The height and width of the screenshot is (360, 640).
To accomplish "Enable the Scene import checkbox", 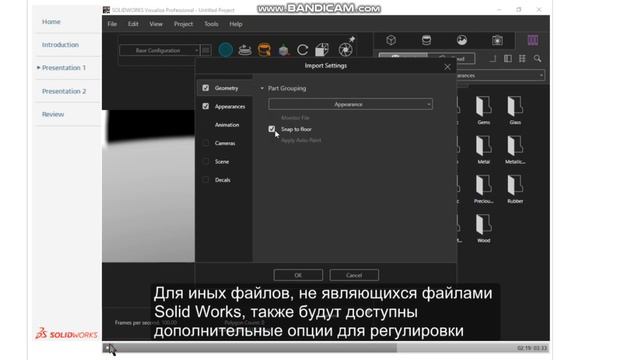I will pyautogui.click(x=205, y=161).
